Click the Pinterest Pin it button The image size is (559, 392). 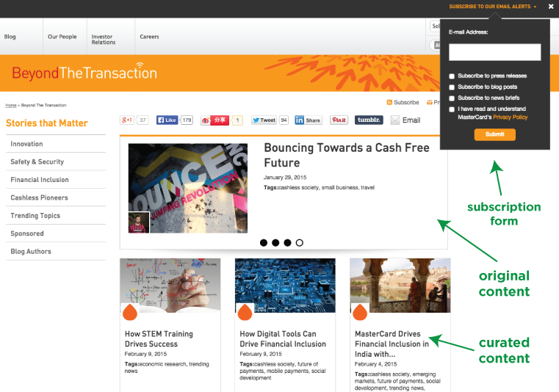point(339,120)
